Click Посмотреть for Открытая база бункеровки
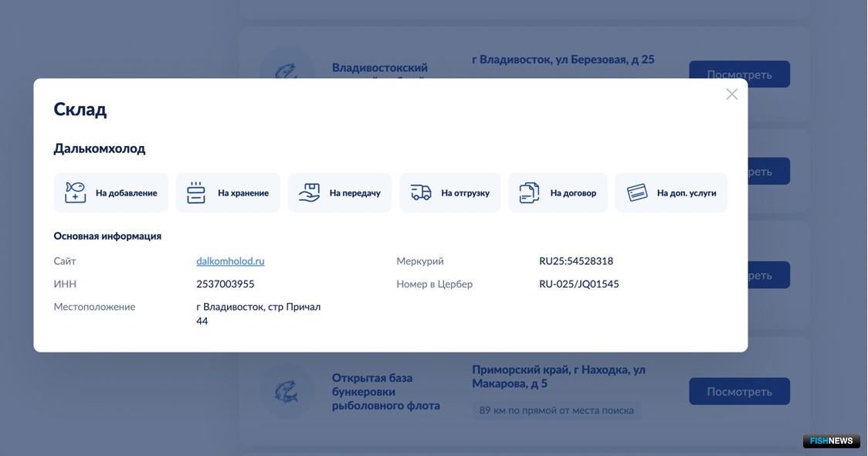This screenshot has height=456, width=868. point(739,391)
